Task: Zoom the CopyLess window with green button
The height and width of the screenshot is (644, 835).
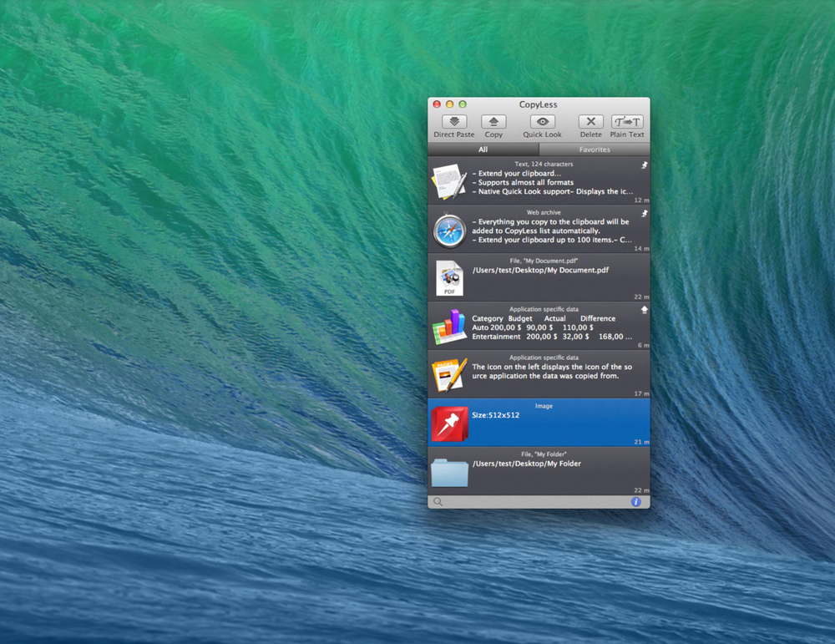Action: [463, 104]
